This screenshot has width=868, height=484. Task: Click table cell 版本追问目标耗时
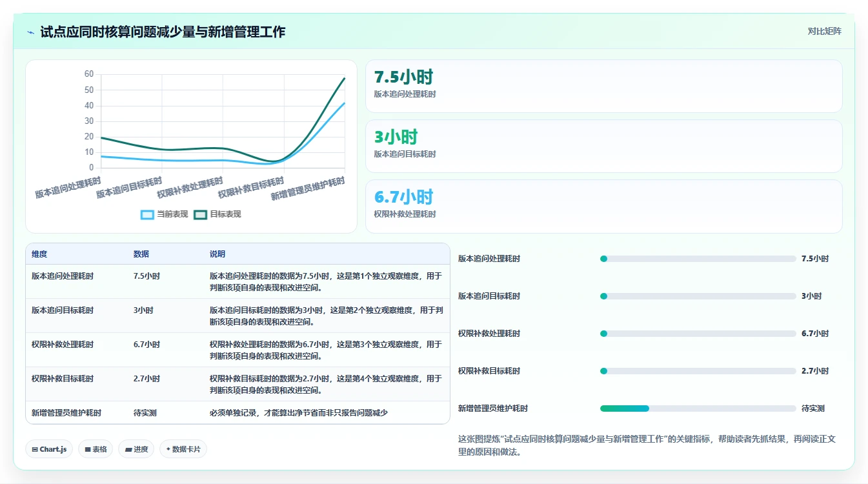pos(63,310)
